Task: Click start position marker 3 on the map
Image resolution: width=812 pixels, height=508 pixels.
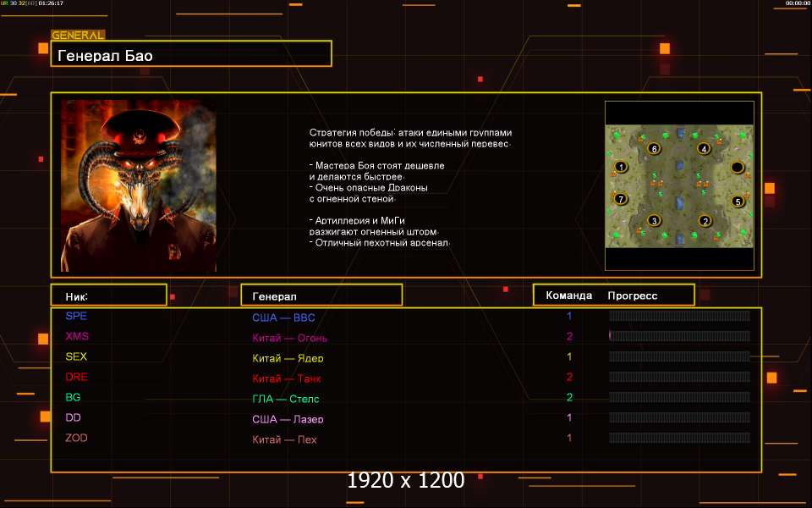Action: tap(654, 221)
